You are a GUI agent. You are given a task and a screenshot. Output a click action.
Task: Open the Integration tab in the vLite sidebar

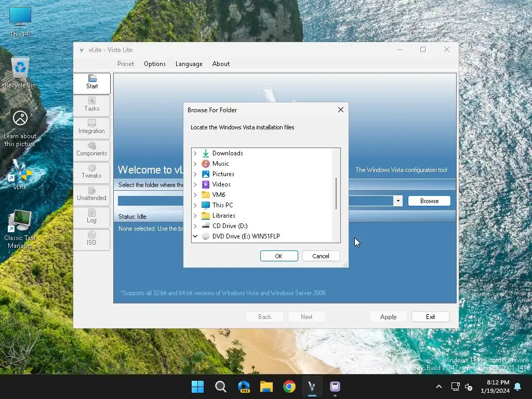pos(91,128)
